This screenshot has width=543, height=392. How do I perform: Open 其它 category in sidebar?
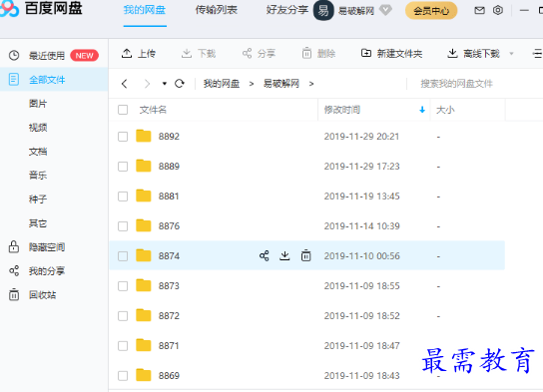click(x=38, y=223)
